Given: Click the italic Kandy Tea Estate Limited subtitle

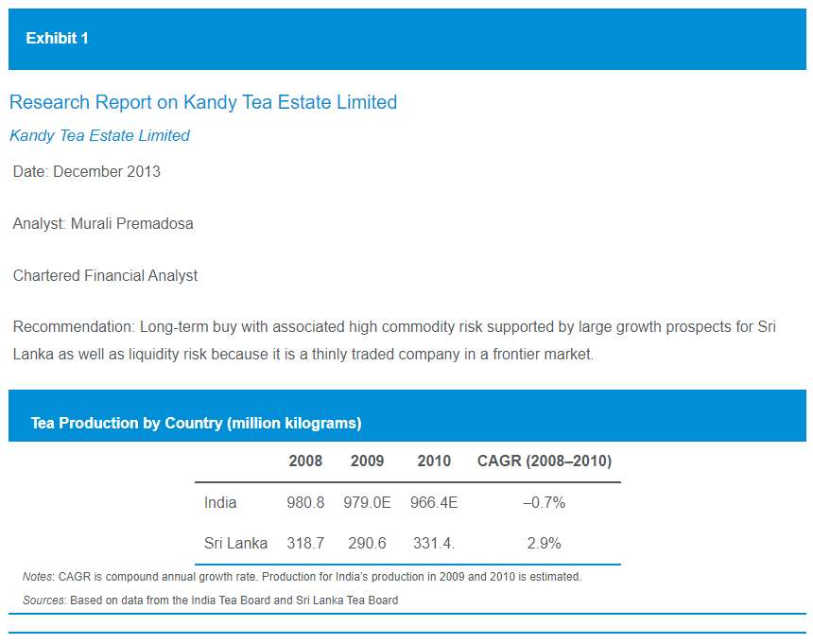Looking at the screenshot, I should click(99, 135).
